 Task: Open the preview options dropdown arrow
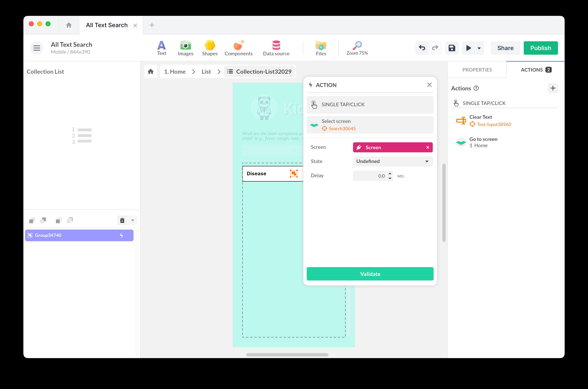479,48
